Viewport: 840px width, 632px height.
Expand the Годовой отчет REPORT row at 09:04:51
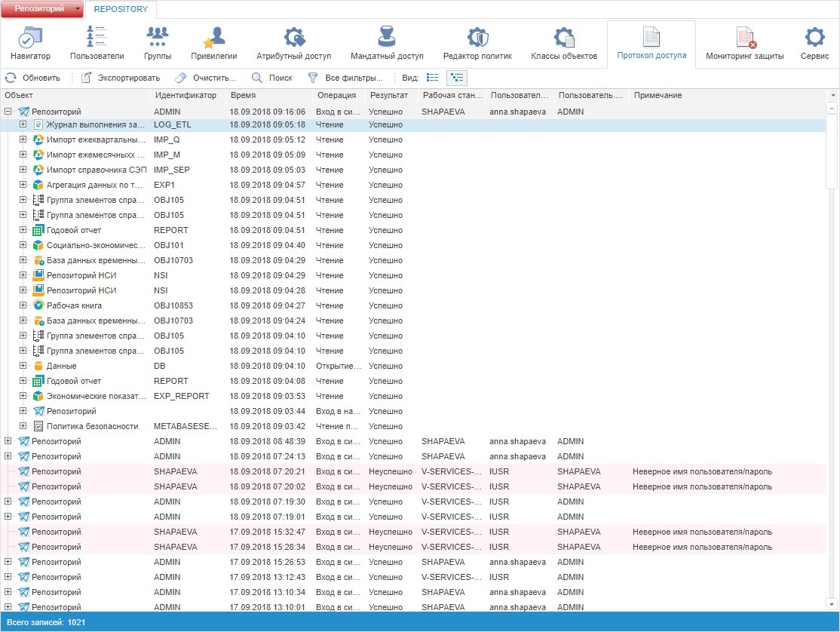pyautogui.click(x=23, y=230)
